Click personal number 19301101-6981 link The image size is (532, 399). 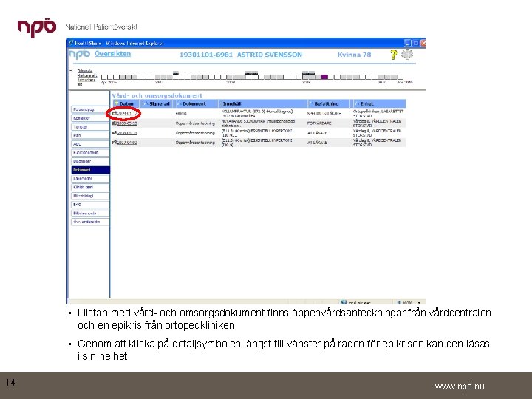click(206, 55)
